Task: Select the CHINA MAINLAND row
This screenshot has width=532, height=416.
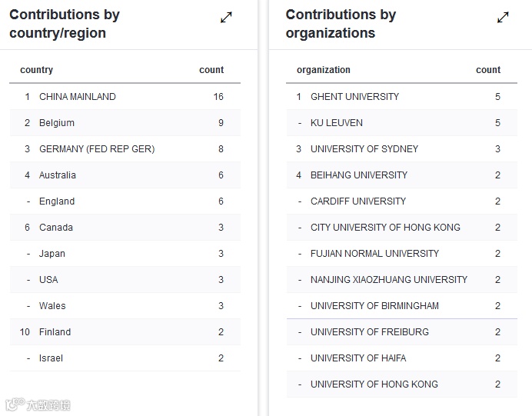Action: 78,97
